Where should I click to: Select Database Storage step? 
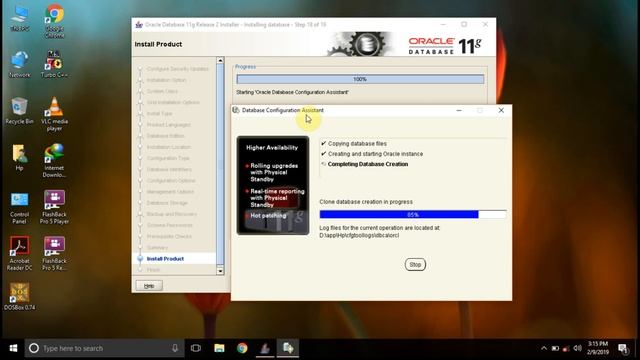[167, 203]
